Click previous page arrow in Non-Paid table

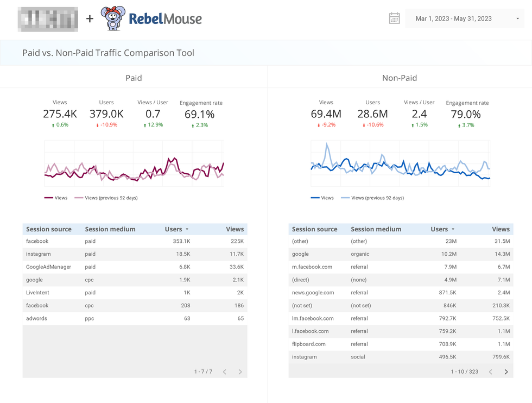[x=490, y=371]
